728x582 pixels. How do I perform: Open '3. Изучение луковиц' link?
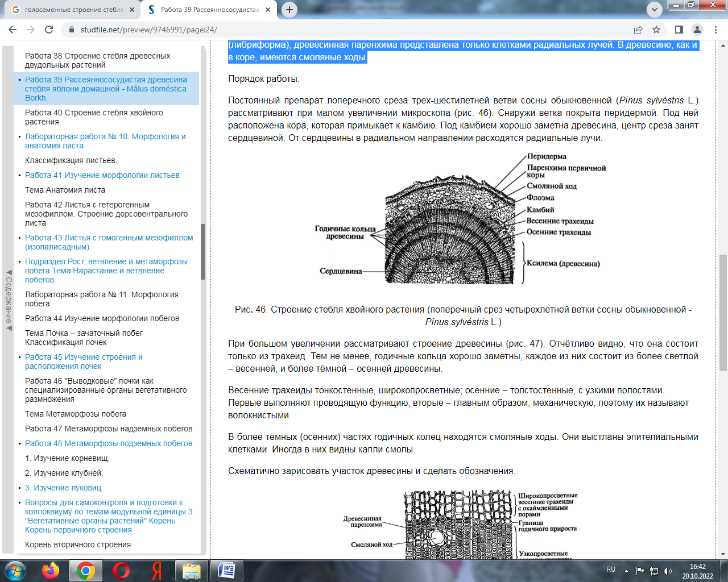[63, 488]
